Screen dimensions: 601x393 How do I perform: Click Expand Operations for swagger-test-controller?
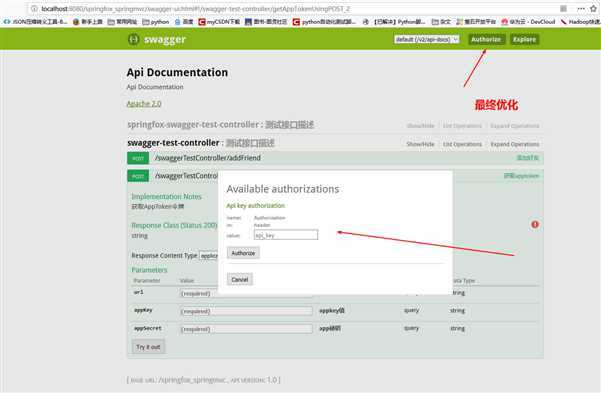515,144
